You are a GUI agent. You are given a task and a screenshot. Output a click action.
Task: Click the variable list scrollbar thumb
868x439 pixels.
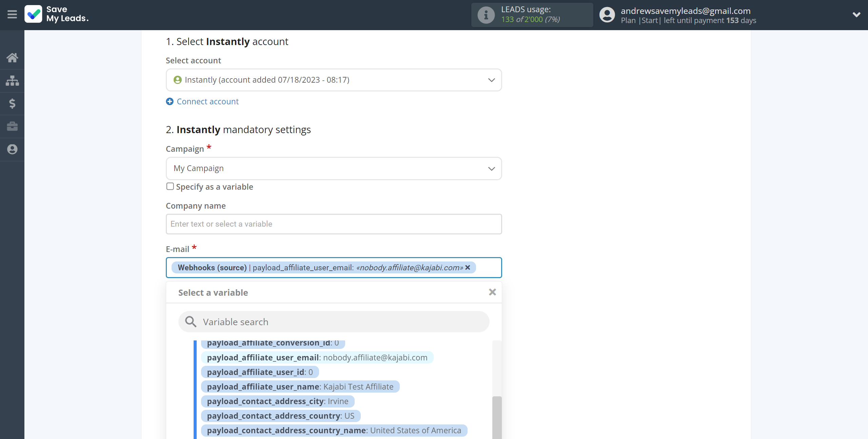pyautogui.click(x=497, y=418)
